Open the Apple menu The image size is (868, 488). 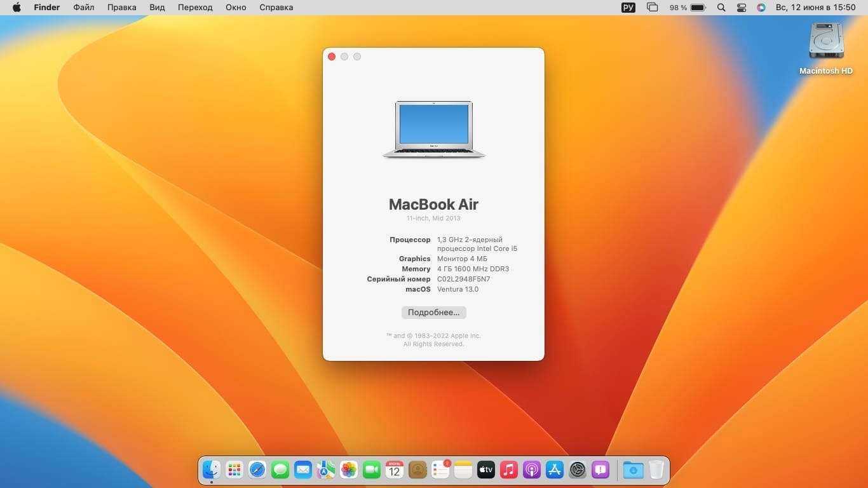tap(17, 8)
